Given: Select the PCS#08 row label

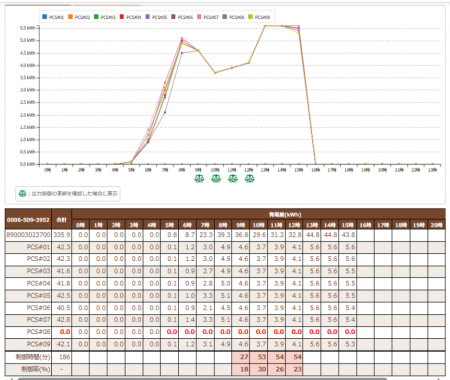Looking at the screenshot, I should pyautogui.click(x=38, y=332).
